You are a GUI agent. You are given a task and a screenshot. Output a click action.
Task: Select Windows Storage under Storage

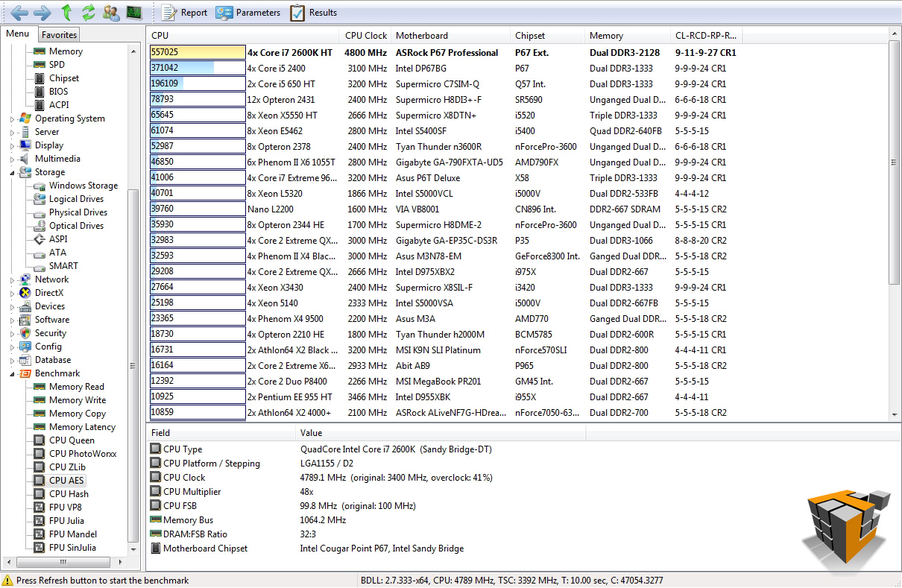coord(83,186)
